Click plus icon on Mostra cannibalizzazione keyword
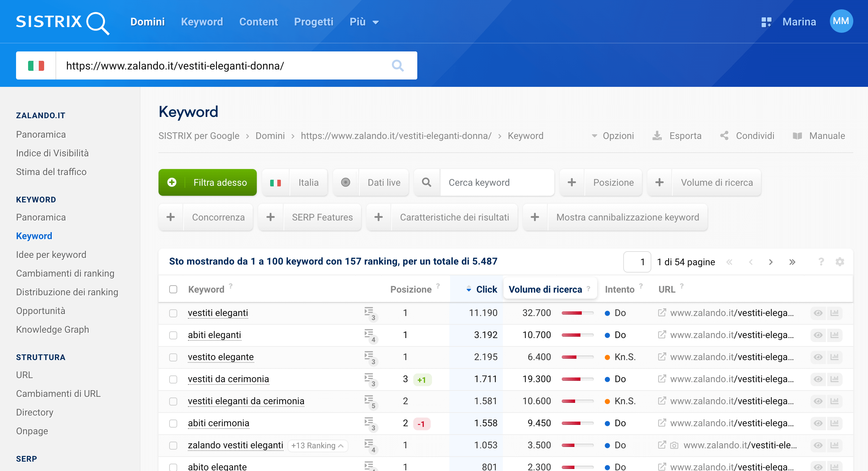The image size is (868, 471). pos(535,217)
